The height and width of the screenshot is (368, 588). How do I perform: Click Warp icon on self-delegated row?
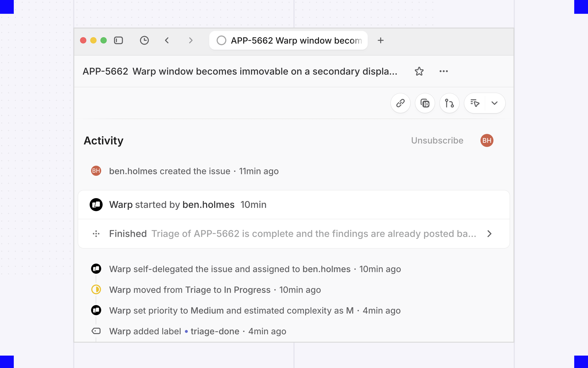coord(96,269)
